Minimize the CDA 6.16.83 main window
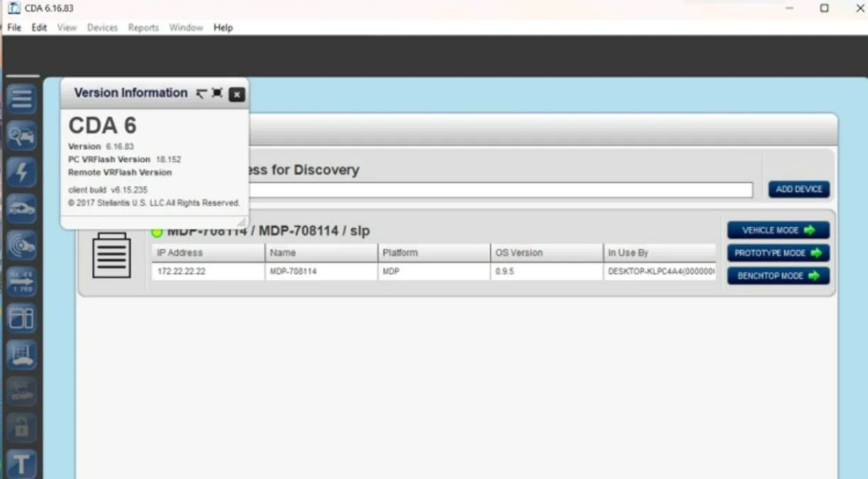Screen dimensions: 868x479 point(790,9)
